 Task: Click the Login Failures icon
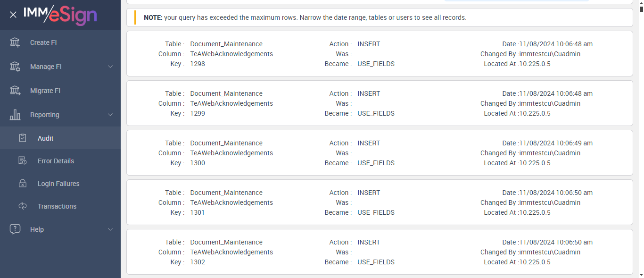pyautogui.click(x=23, y=184)
